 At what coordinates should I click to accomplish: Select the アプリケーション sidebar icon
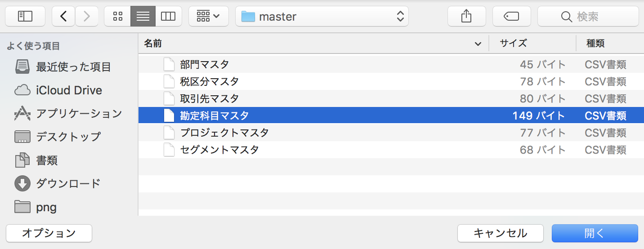(22, 114)
